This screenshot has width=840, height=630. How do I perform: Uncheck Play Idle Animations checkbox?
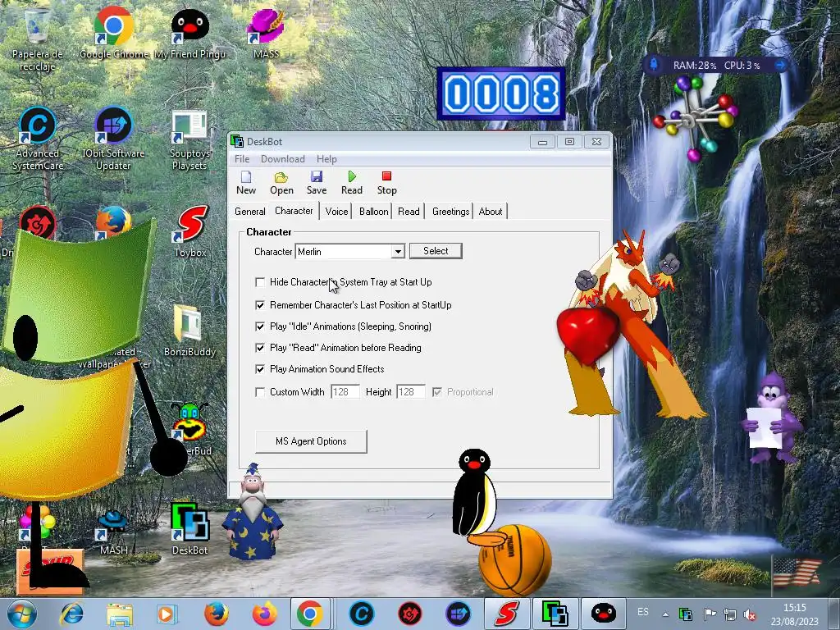pos(260,326)
